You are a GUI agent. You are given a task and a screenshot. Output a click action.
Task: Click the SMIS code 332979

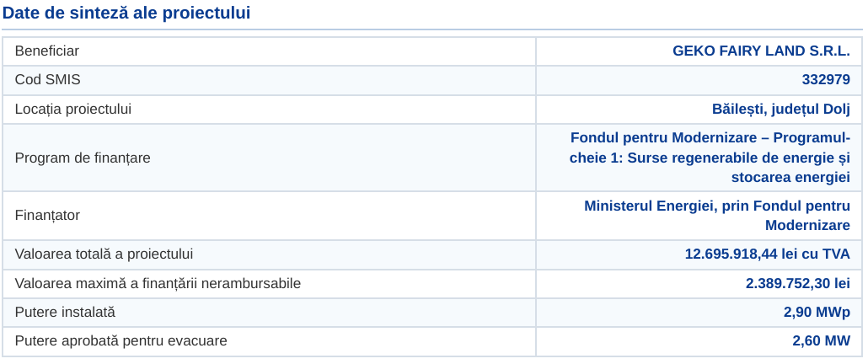click(x=826, y=80)
